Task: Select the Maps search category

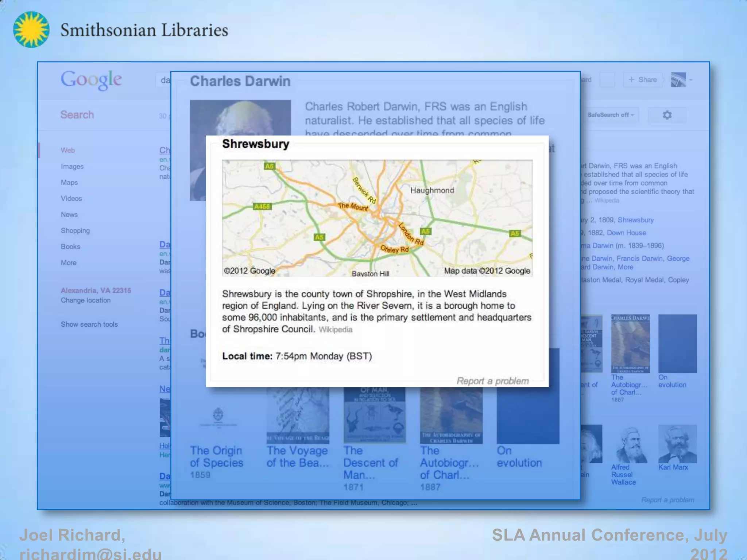Action: click(x=69, y=182)
